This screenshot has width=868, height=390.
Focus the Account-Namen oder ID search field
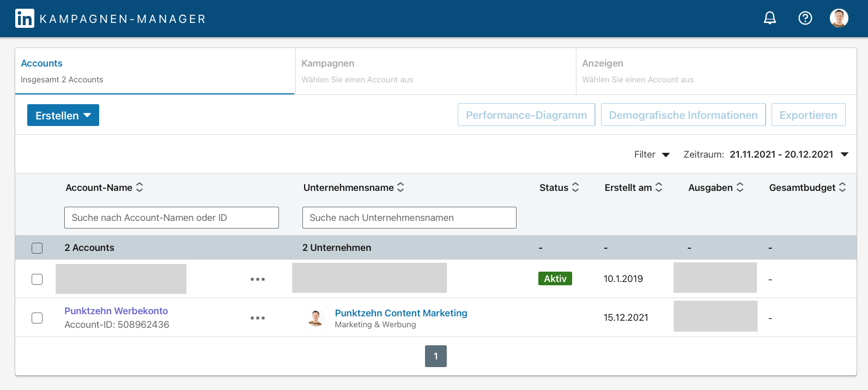(171, 218)
